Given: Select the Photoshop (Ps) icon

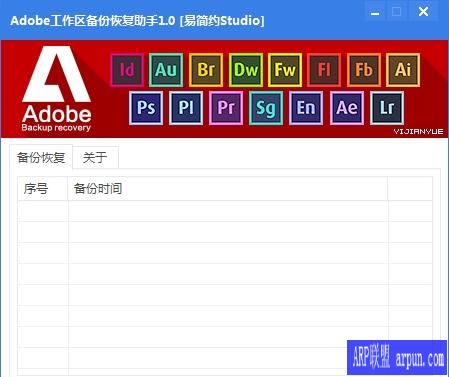Looking at the screenshot, I should [x=146, y=108].
